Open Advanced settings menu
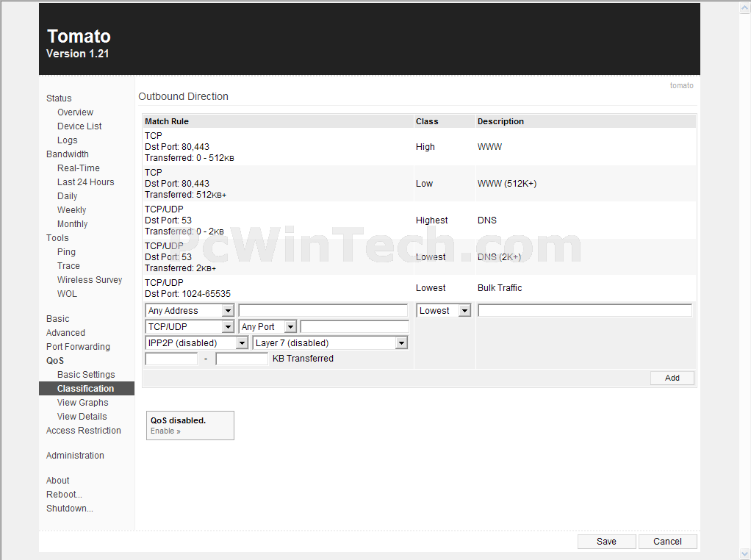The image size is (751, 560). (x=65, y=332)
